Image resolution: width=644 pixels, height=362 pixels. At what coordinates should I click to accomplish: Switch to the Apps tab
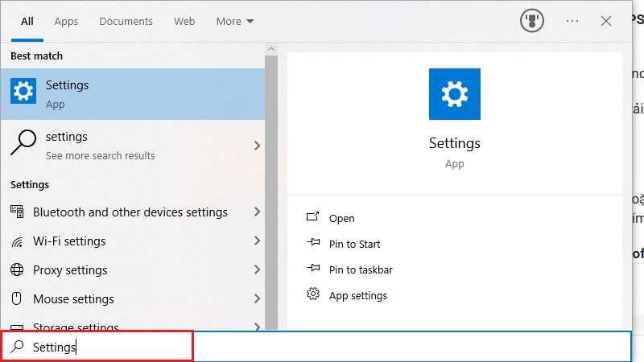point(66,22)
